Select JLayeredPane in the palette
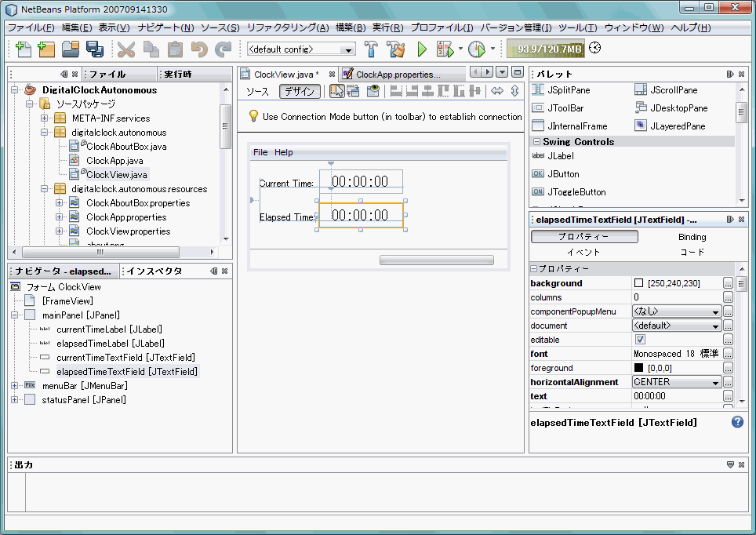The width and height of the screenshot is (756, 535). [670, 126]
